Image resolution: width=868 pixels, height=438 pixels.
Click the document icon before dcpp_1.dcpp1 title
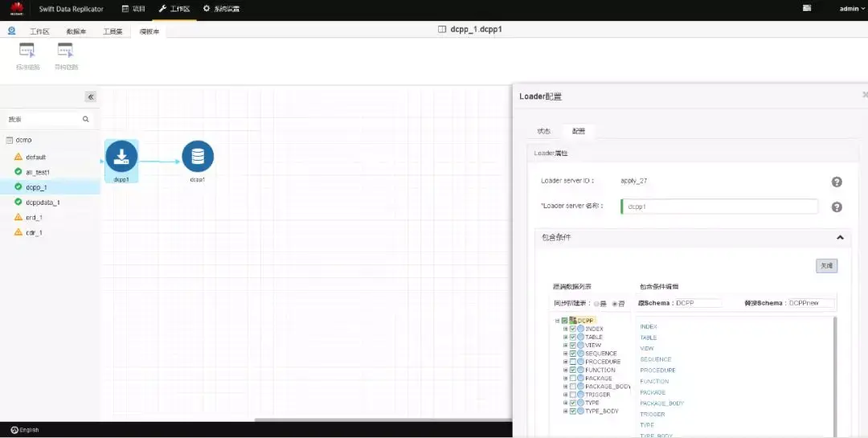[442, 30]
